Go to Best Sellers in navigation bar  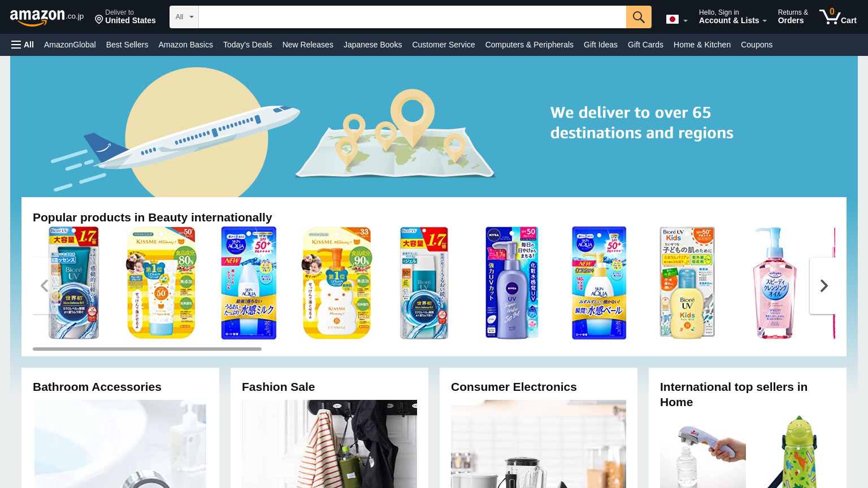(x=127, y=45)
